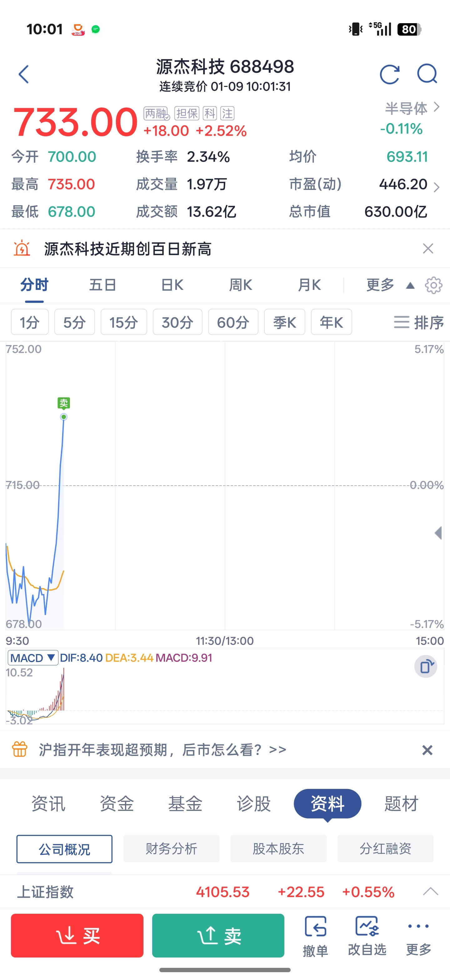
Task: Open the search magnifier icon
Action: [x=427, y=74]
